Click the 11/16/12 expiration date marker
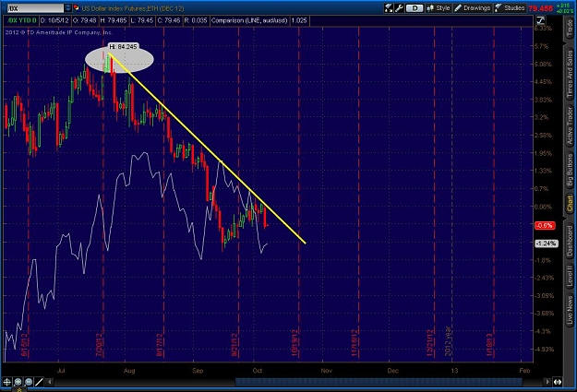Viewport: 577px width, 392px height. pos(355,343)
